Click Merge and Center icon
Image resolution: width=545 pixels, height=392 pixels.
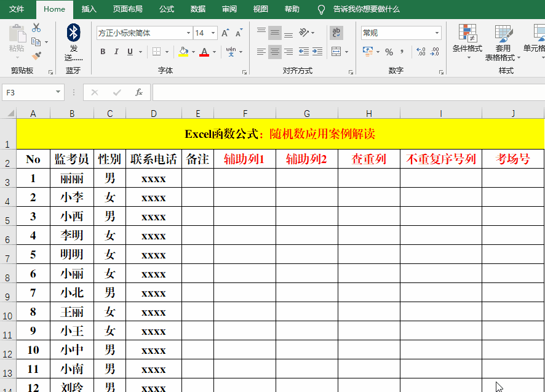point(336,52)
